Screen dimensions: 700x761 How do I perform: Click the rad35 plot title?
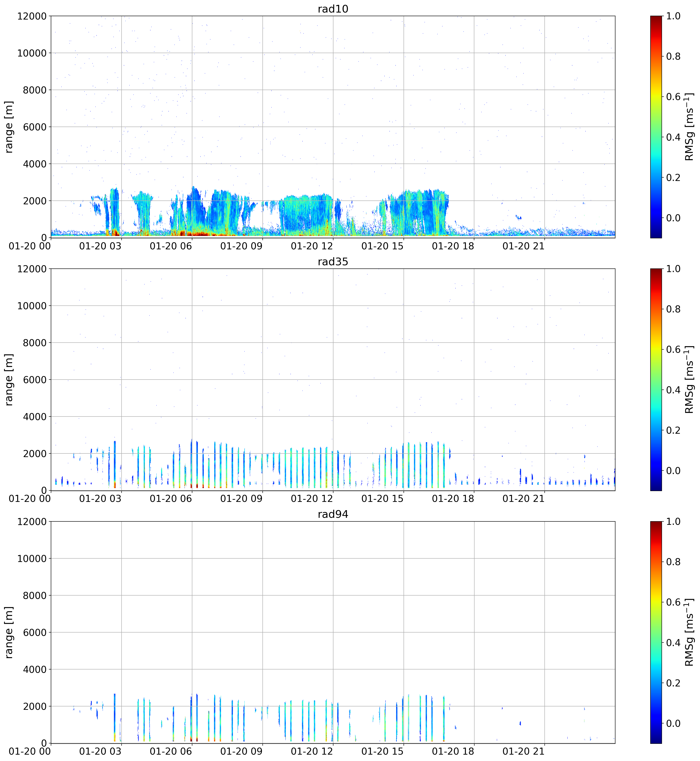tap(333, 262)
